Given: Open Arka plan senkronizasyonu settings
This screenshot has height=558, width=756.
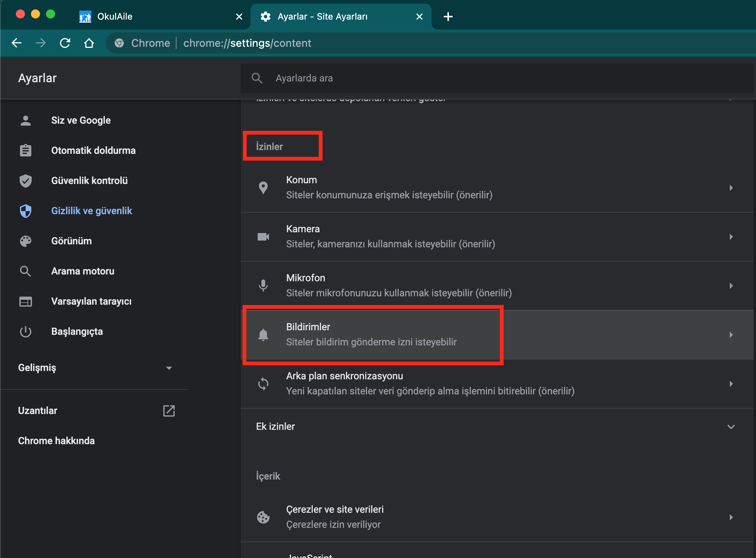Looking at the screenshot, I should pyautogui.click(x=497, y=384).
